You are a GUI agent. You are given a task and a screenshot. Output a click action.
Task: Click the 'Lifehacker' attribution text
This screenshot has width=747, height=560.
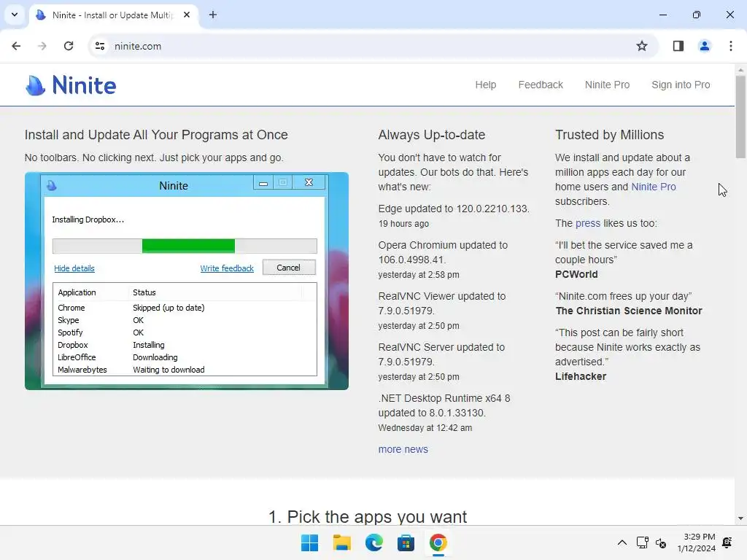pyautogui.click(x=580, y=376)
